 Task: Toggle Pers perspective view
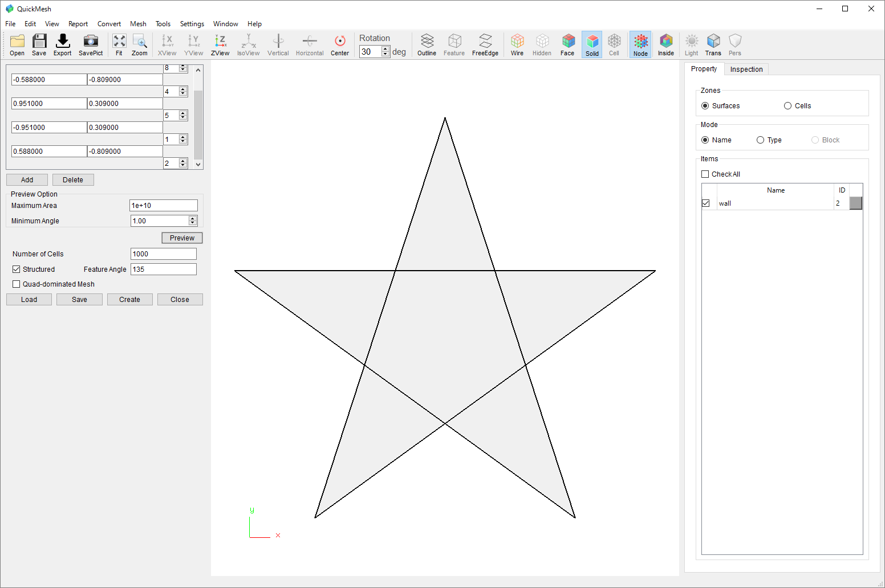[x=735, y=44]
